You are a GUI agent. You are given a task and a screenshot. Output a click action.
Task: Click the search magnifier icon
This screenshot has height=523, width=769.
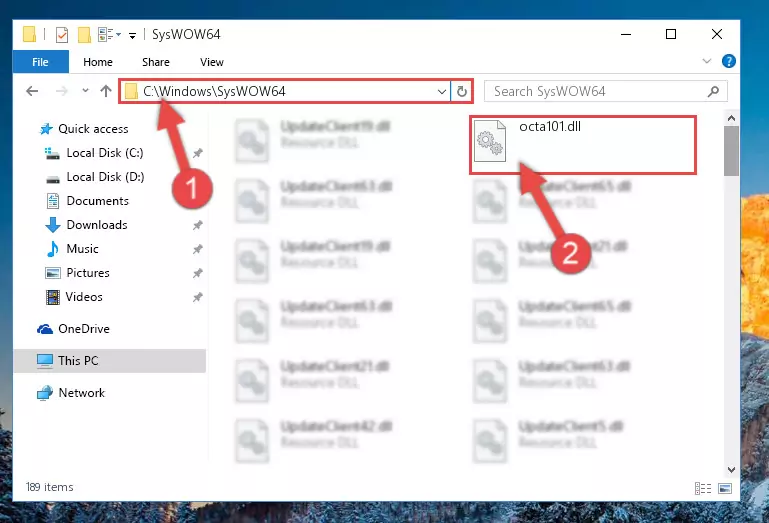(x=714, y=91)
